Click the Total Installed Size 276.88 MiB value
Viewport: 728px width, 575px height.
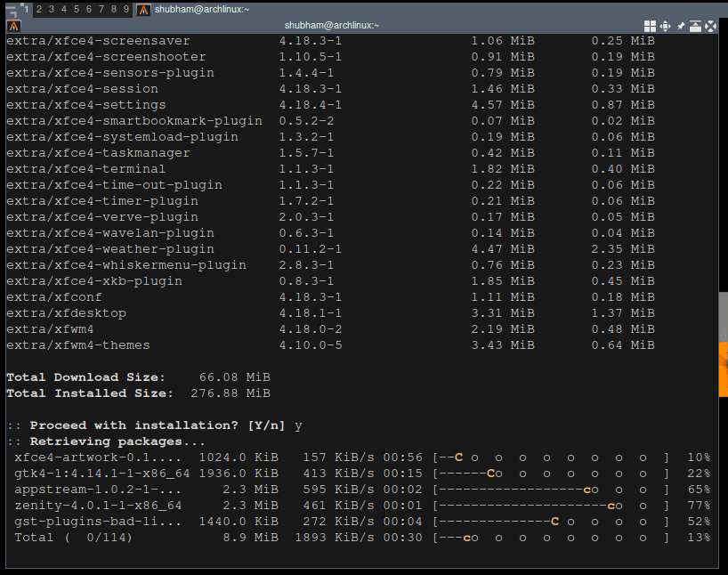pos(231,393)
